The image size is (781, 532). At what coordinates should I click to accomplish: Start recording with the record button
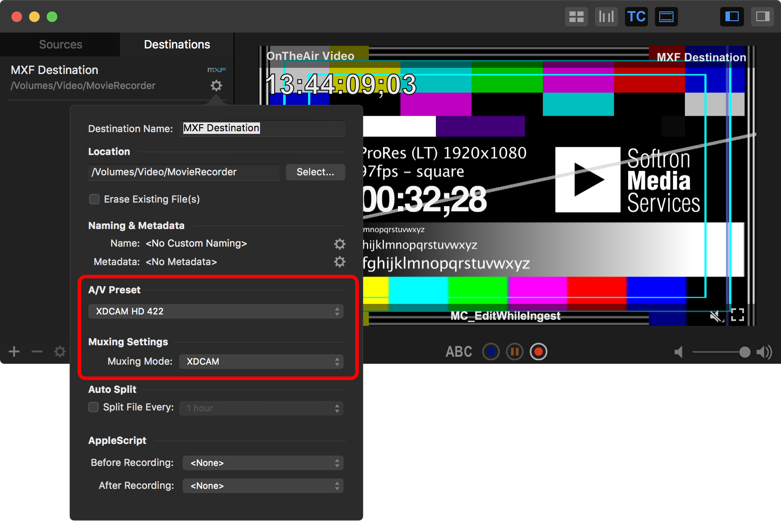[x=538, y=351]
